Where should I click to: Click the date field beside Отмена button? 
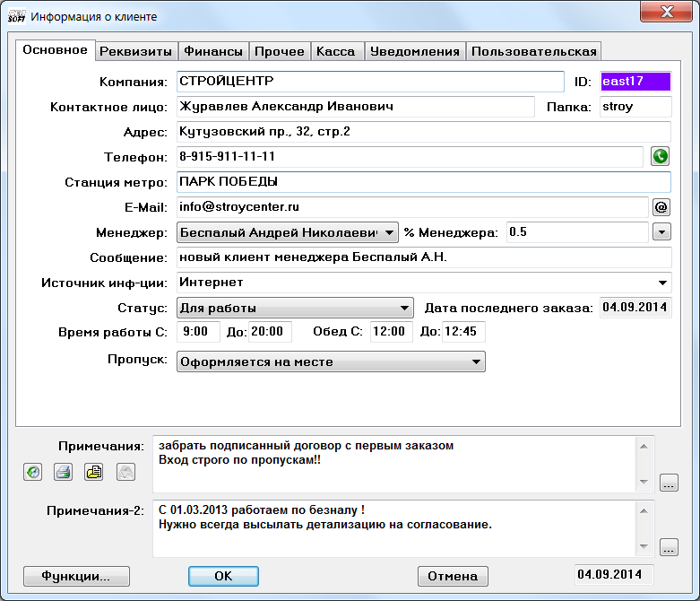tap(614, 575)
